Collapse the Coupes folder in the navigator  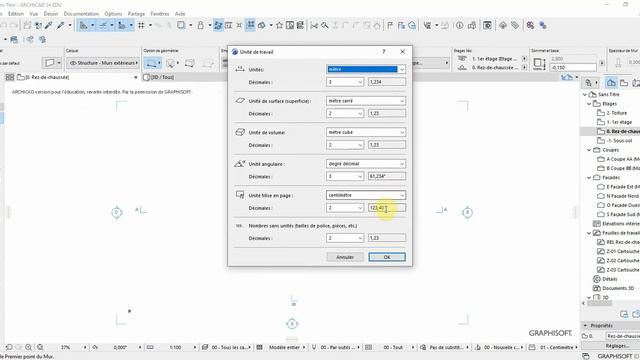tap(589, 150)
